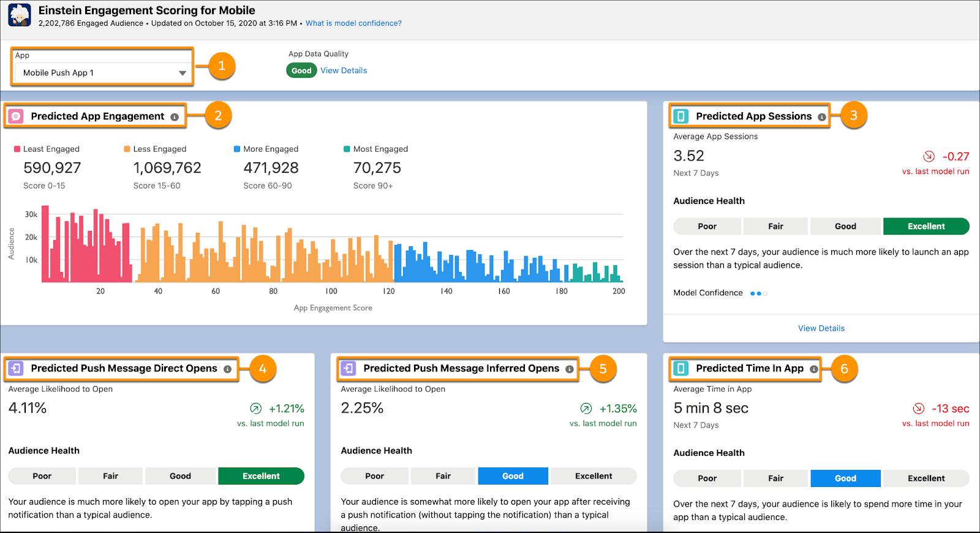Click the teal Most Engaged legend swatch

347,149
